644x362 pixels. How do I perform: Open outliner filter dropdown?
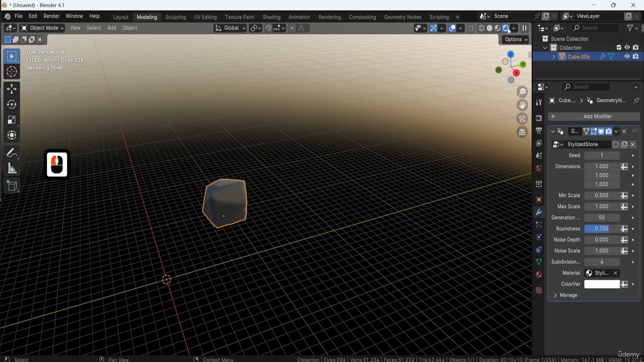point(631,28)
